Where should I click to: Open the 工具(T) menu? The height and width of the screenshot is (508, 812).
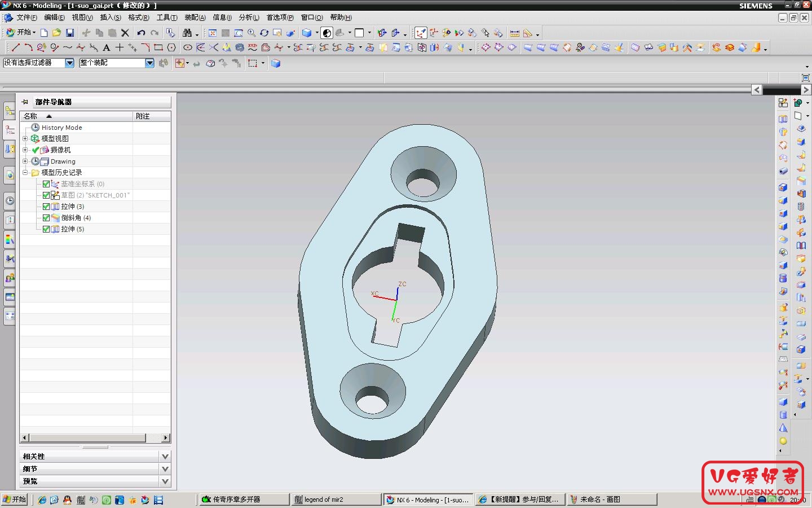(x=167, y=17)
